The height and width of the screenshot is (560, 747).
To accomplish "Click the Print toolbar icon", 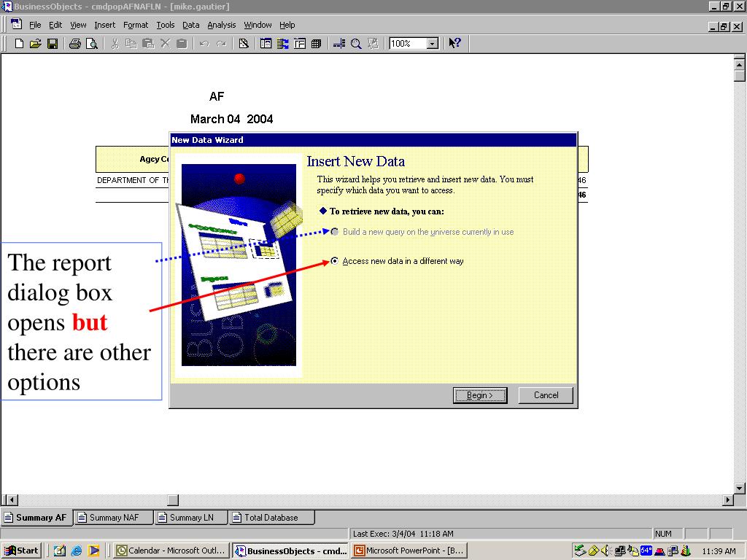I will pos(75,44).
